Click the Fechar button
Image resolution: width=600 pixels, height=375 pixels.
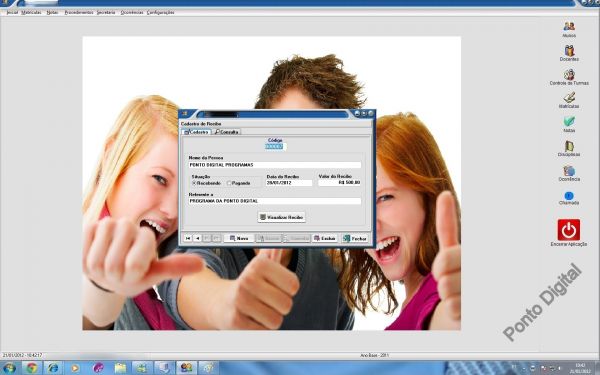pos(355,238)
